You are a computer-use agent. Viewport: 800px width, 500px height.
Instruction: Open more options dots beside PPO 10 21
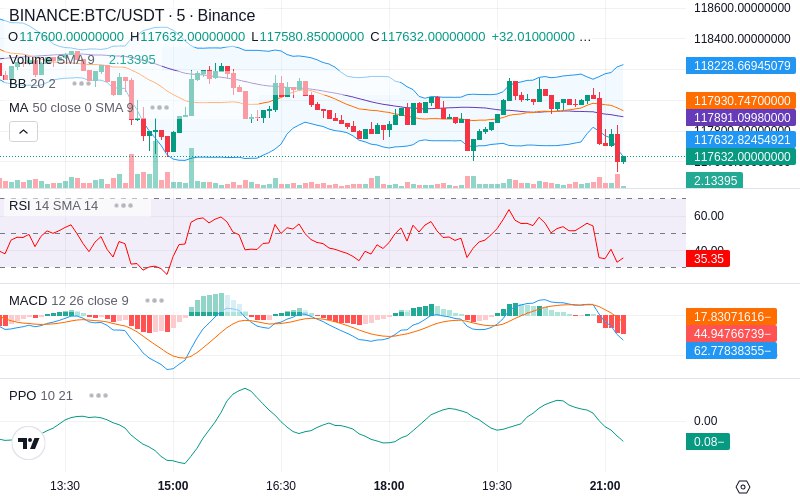(x=98, y=395)
